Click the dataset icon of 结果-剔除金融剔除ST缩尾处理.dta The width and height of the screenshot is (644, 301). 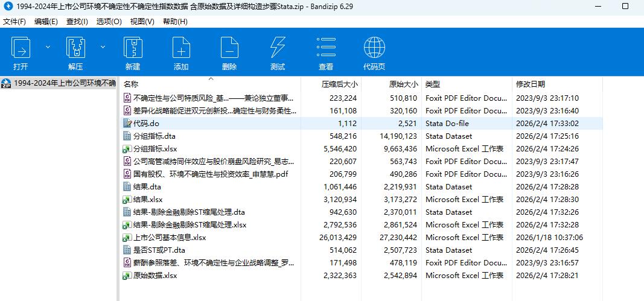[x=127, y=212]
